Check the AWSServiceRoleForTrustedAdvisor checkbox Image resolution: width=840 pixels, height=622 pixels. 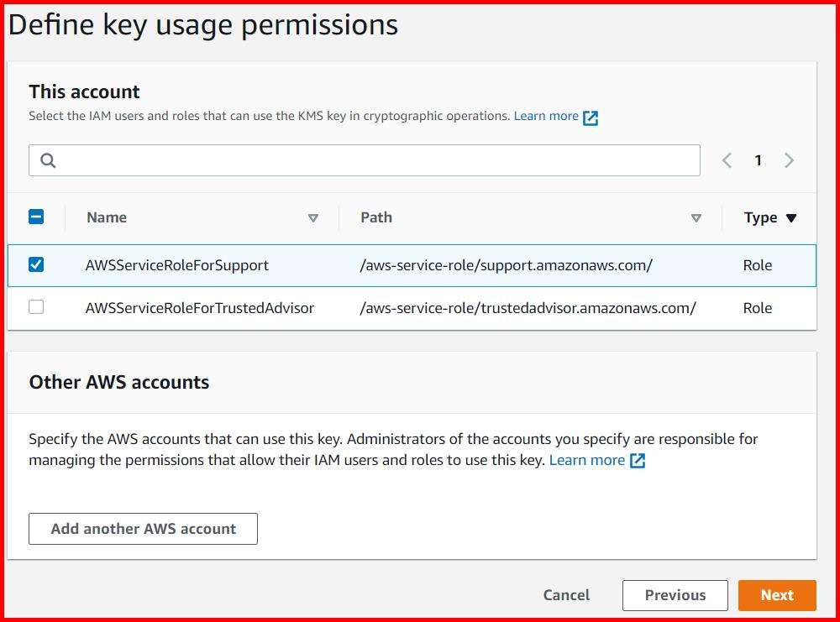(x=36, y=307)
